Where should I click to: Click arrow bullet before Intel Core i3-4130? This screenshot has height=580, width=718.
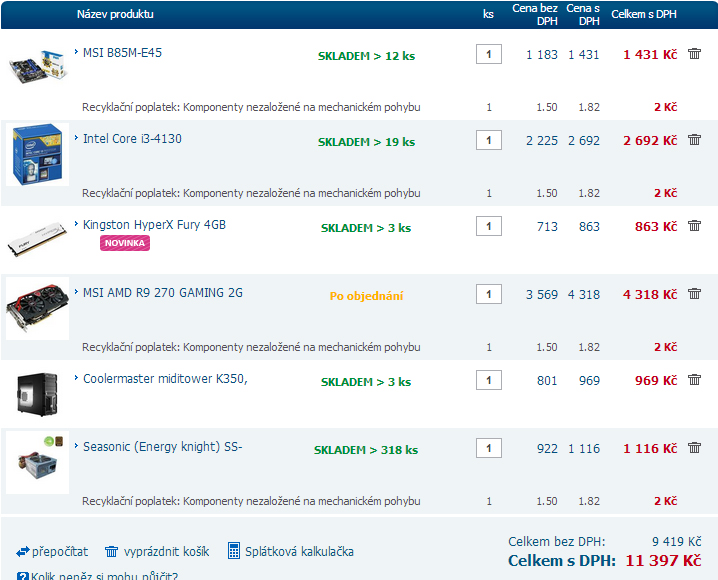[76, 138]
